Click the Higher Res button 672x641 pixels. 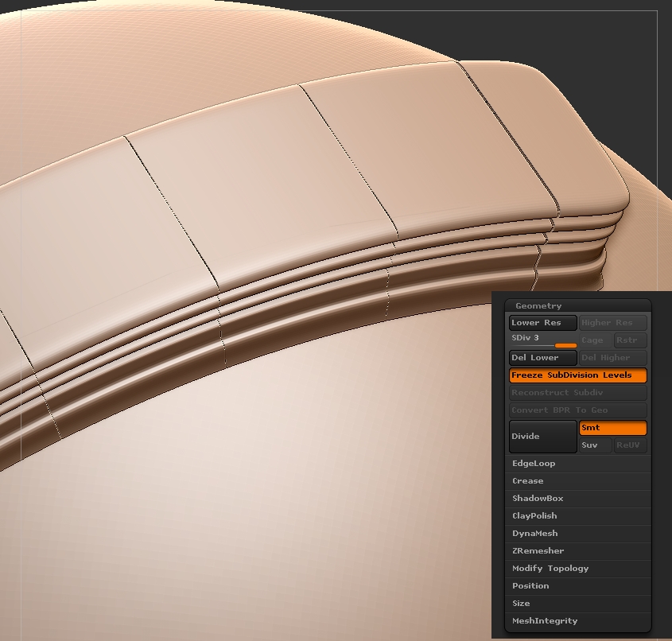click(612, 323)
